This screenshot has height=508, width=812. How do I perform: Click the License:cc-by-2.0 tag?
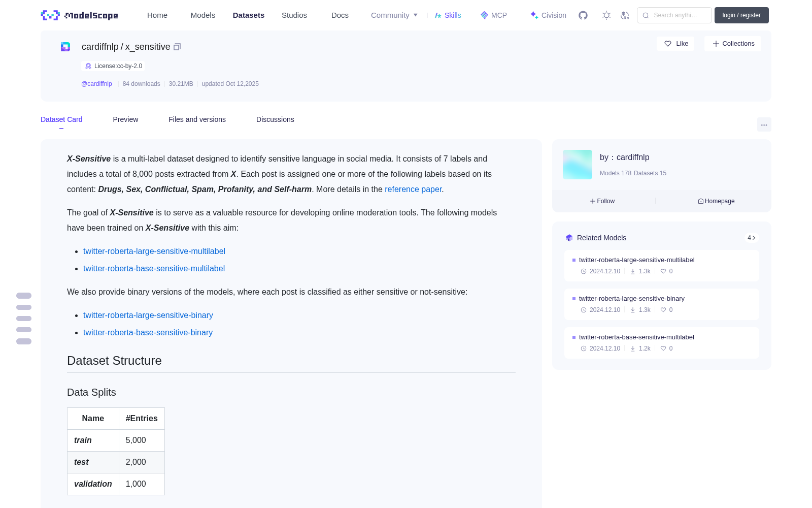point(113,66)
